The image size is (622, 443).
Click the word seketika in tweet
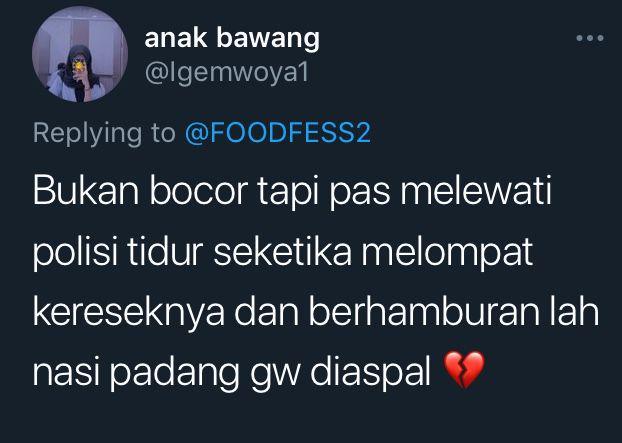click(282, 252)
